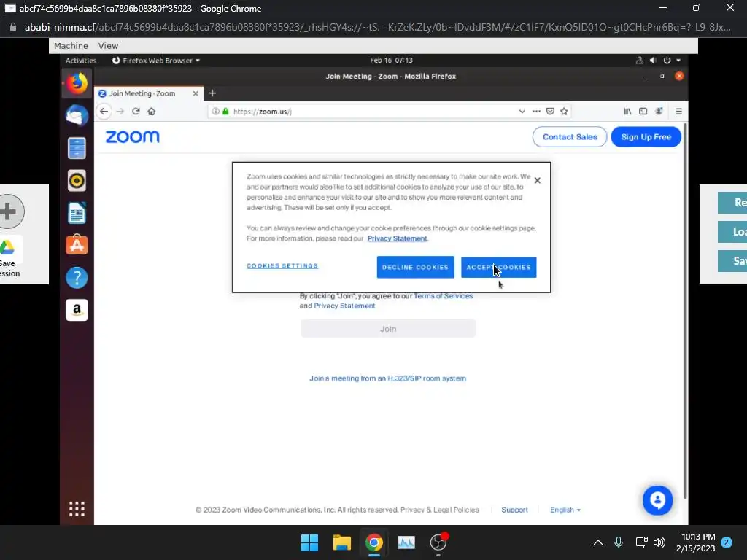Click the microphone tray icon

click(x=619, y=542)
